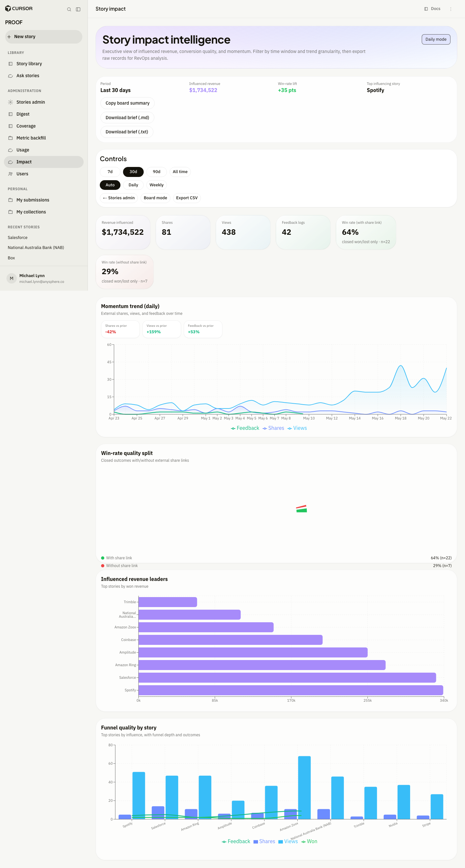Click the My collections folder icon
The width and height of the screenshot is (465, 868).
[x=10, y=212]
